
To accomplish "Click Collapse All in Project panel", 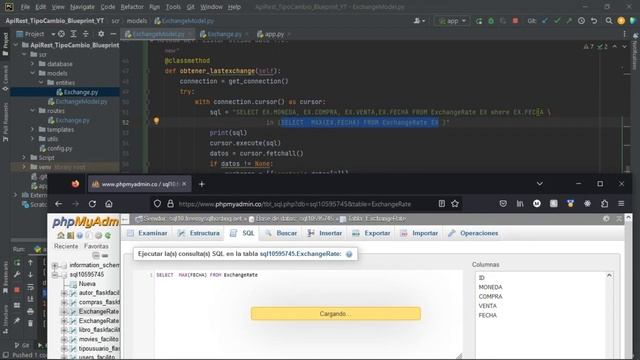I will pyautogui.click(x=86, y=34).
